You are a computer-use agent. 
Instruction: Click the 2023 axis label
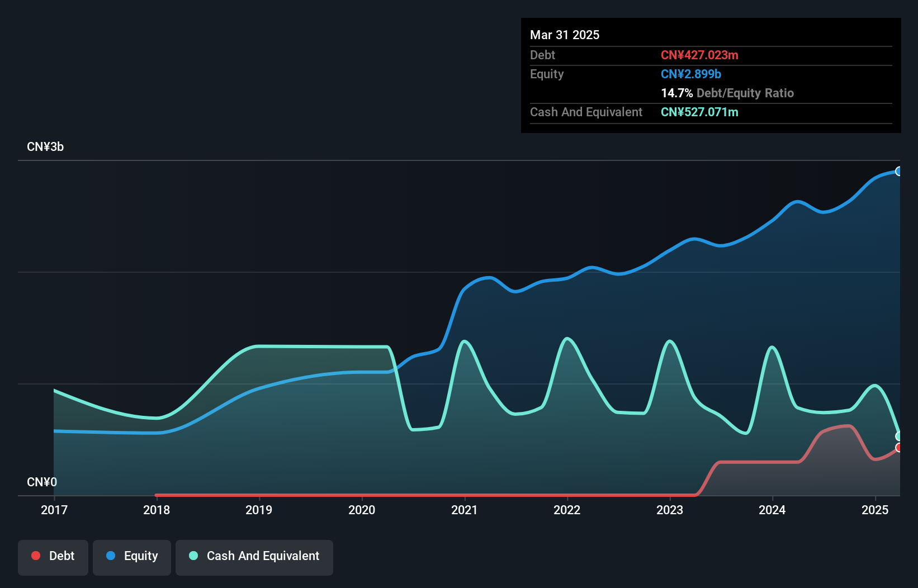pyautogui.click(x=670, y=510)
